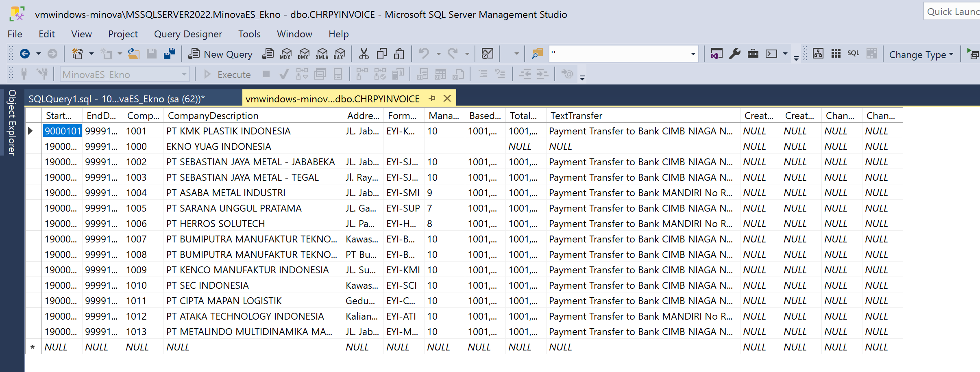
Task: Click the Activity Monitor icon
Action: (487, 54)
